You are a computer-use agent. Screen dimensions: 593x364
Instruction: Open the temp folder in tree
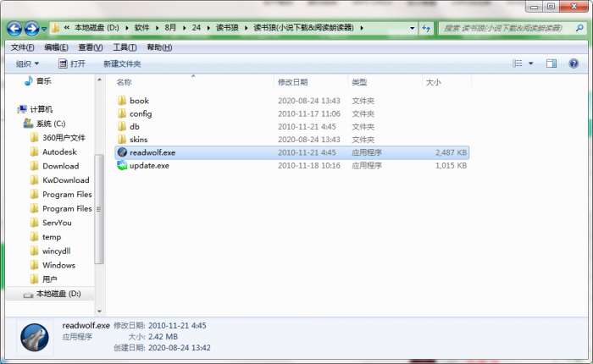point(52,237)
